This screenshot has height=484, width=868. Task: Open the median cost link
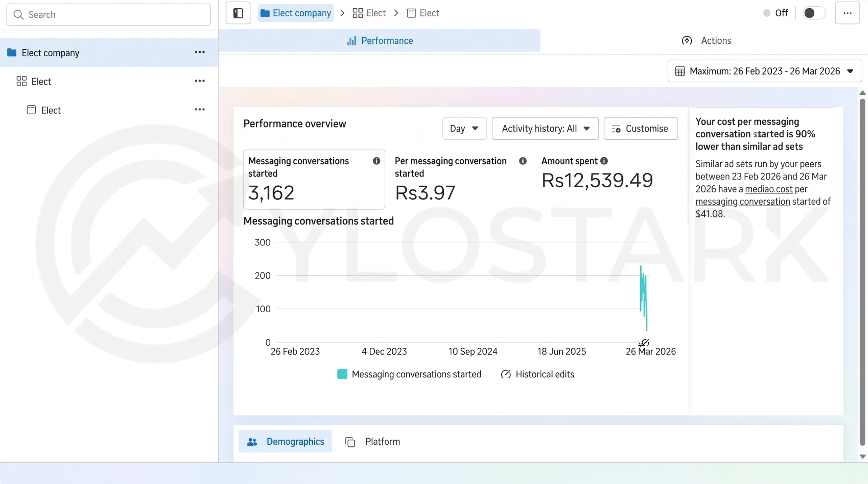point(769,189)
